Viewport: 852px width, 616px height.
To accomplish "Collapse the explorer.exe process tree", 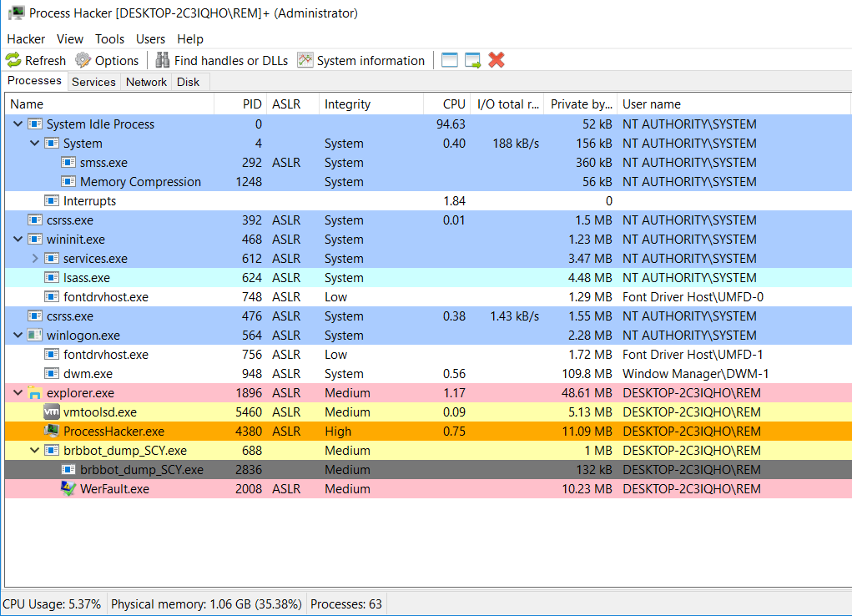I will point(18,393).
